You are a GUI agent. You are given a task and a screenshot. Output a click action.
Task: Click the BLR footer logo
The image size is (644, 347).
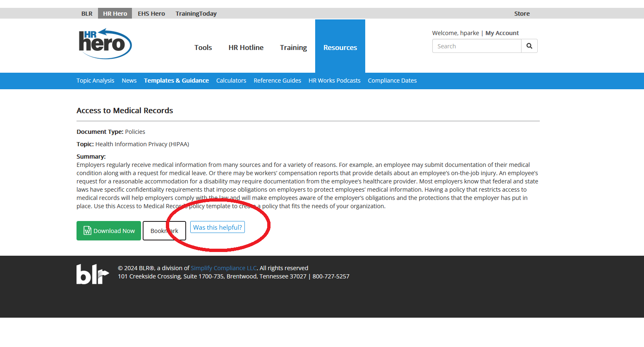(x=93, y=274)
